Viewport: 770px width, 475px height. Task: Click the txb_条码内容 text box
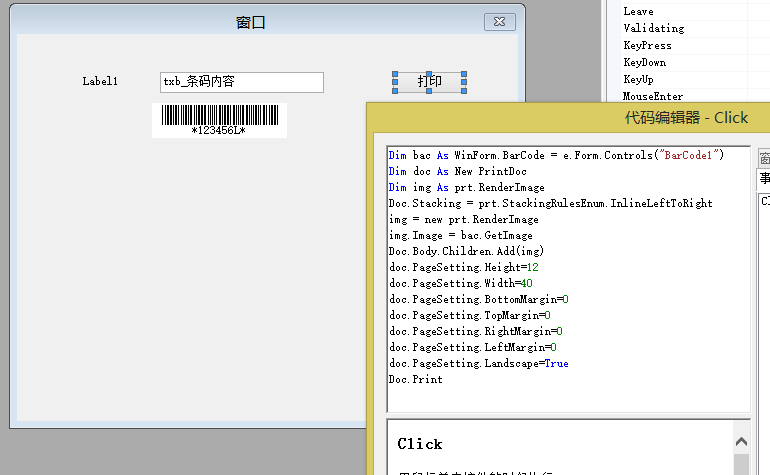[x=242, y=82]
